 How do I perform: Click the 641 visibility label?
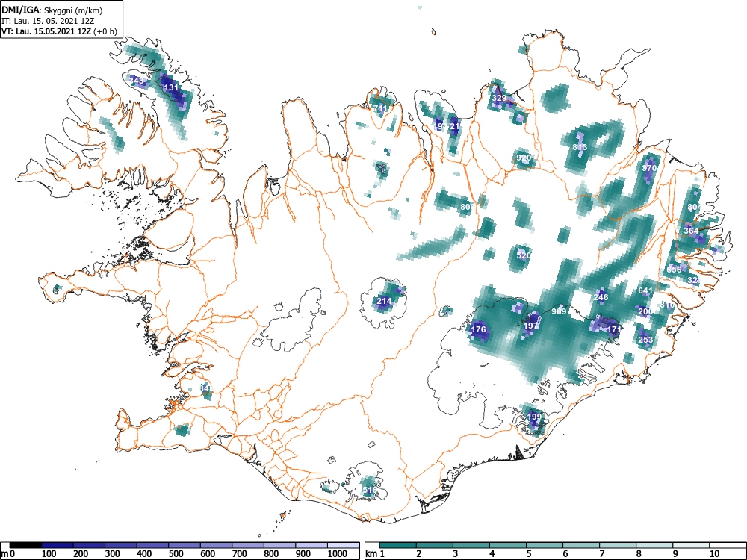tap(645, 290)
